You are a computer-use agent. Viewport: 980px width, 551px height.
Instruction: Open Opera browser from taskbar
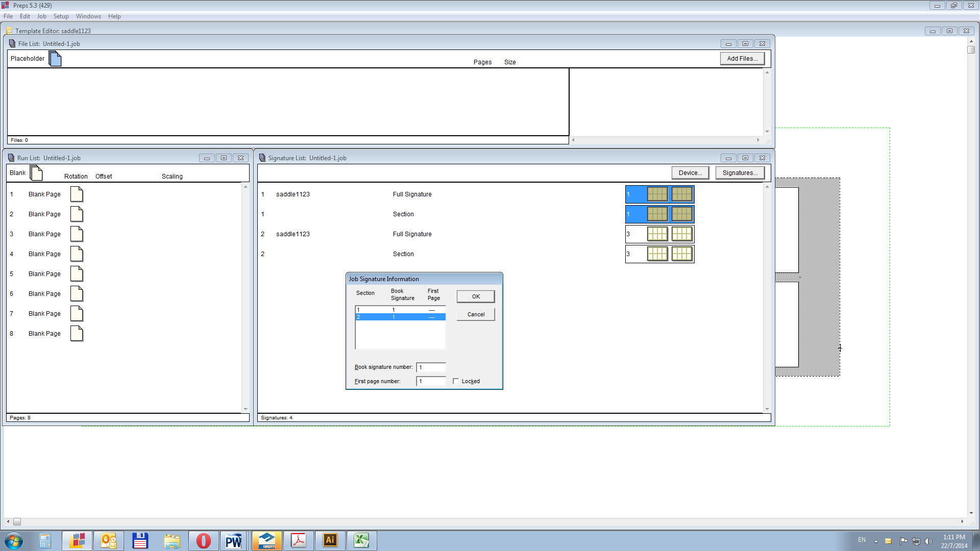tap(203, 541)
